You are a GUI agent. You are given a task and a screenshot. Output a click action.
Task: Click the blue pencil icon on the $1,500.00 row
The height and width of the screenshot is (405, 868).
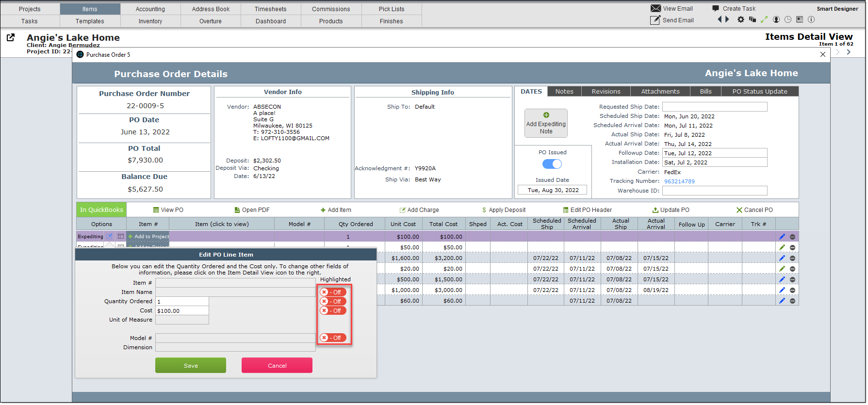pos(782,279)
